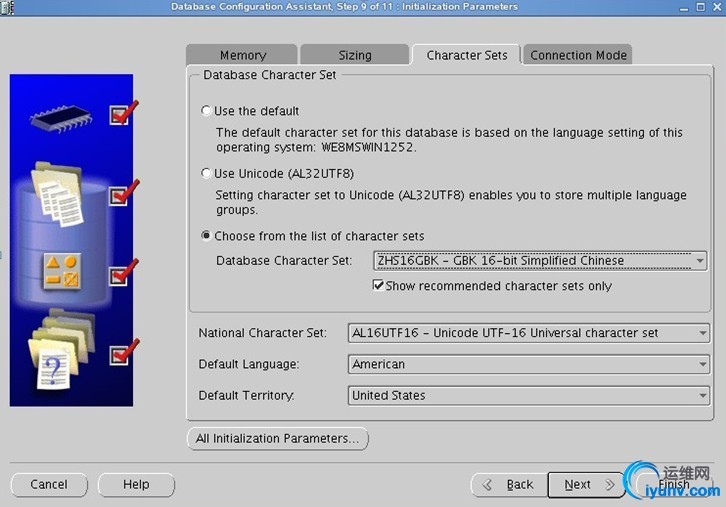This screenshot has height=507, width=726.
Task: Select Use Unicode (AL32UTF8) radio option
Action: click(x=206, y=174)
